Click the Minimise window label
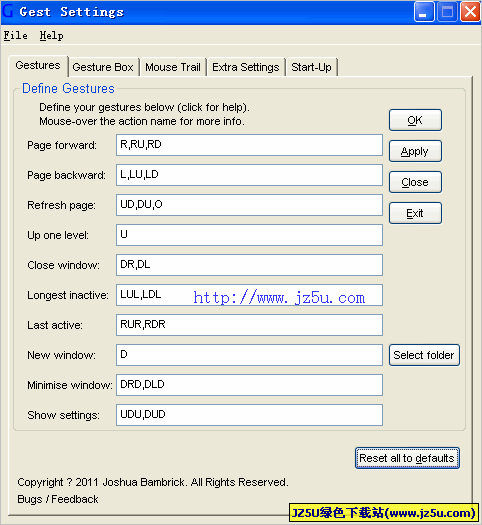482x525 pixels. tap(70, 385)
